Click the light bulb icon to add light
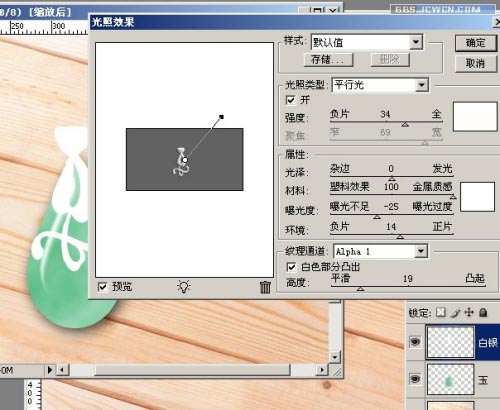500x410 pixels. 184,287
